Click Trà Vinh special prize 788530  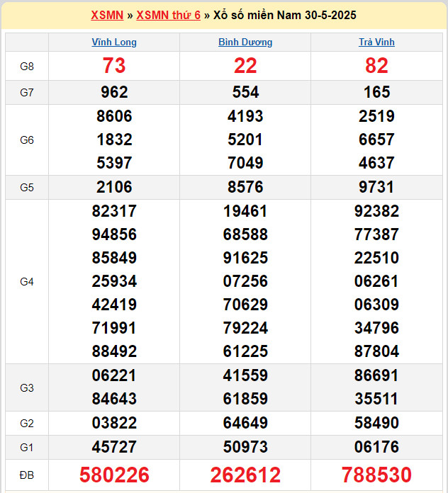coord(376,475)
